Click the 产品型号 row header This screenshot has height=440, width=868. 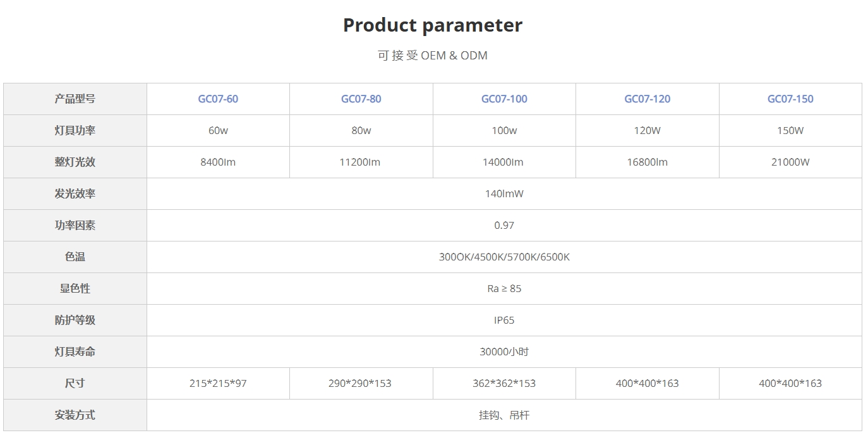[75, 99]
